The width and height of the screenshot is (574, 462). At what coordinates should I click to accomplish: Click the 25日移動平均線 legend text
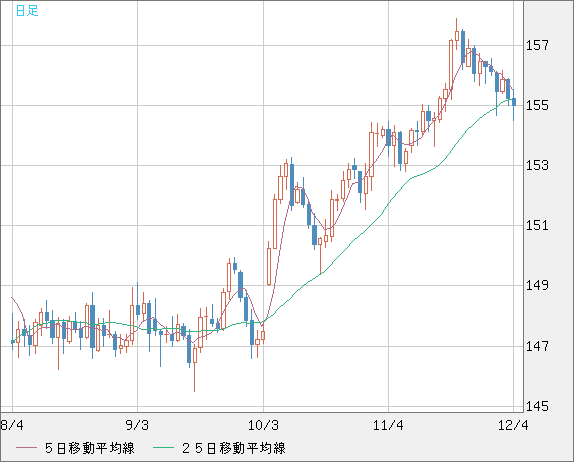(x=234, y=448)
